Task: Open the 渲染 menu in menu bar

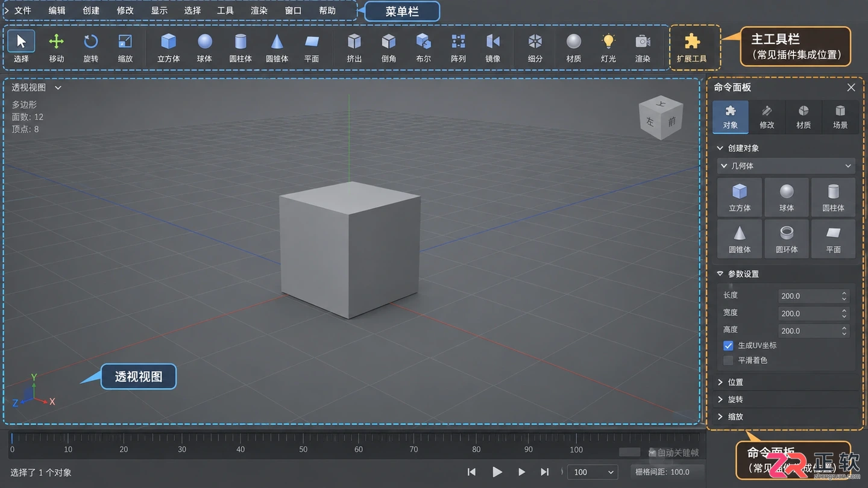Action: (x=259, y=10)
